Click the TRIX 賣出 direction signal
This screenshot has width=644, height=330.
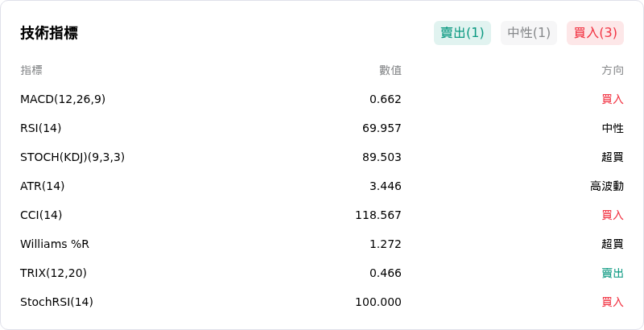[x=613, y=273]
